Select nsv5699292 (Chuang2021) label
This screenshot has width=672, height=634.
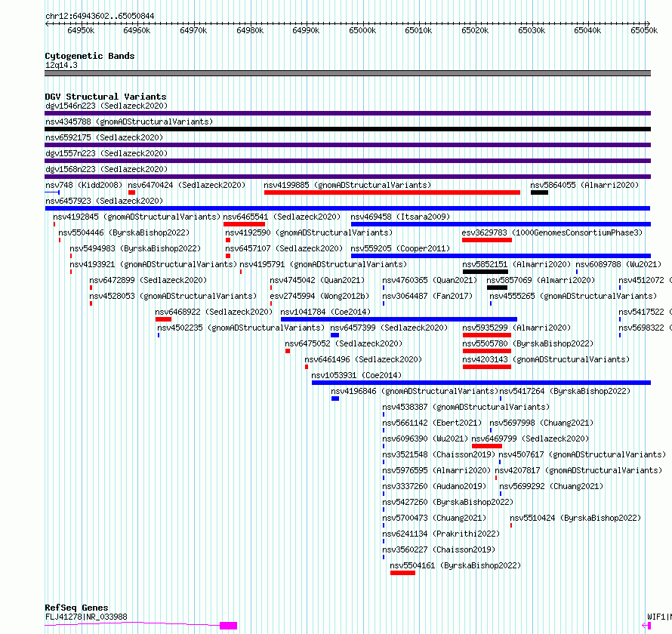coord(551,486)
